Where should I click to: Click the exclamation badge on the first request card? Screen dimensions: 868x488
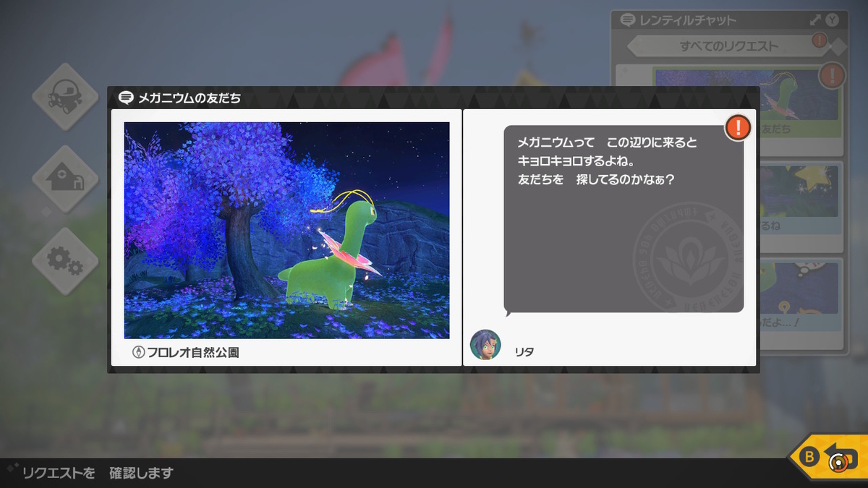point(832,74)
